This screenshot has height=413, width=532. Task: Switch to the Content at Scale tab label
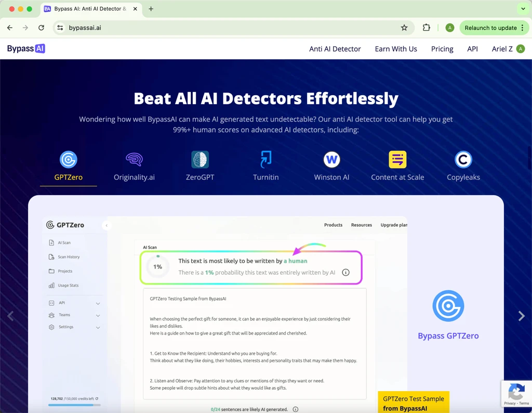[x=397, y=177]
